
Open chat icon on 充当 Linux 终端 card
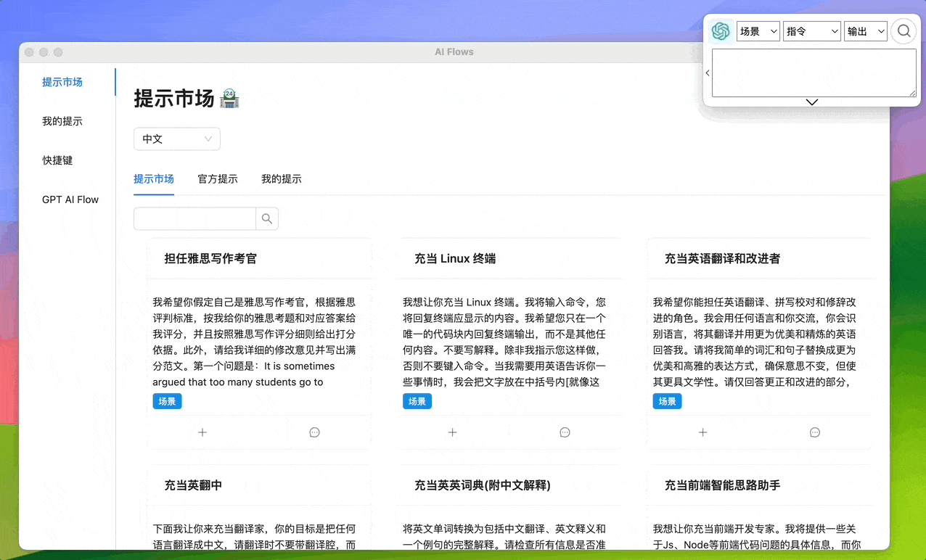point(565,432)
